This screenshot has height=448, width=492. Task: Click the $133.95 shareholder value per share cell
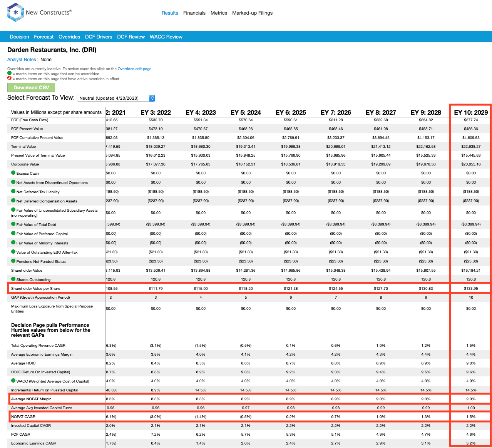point(471,288)
